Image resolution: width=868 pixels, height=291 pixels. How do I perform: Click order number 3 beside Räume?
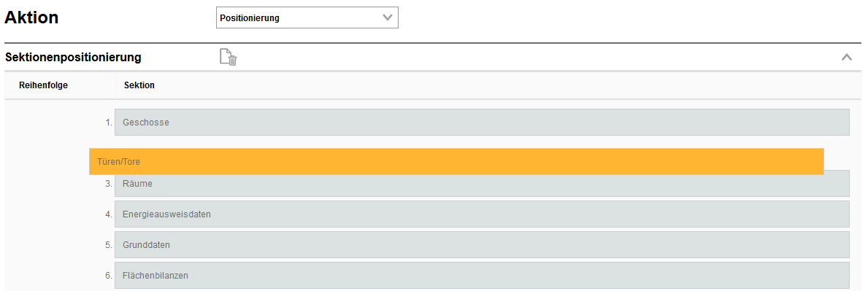[x=109, y=183]
